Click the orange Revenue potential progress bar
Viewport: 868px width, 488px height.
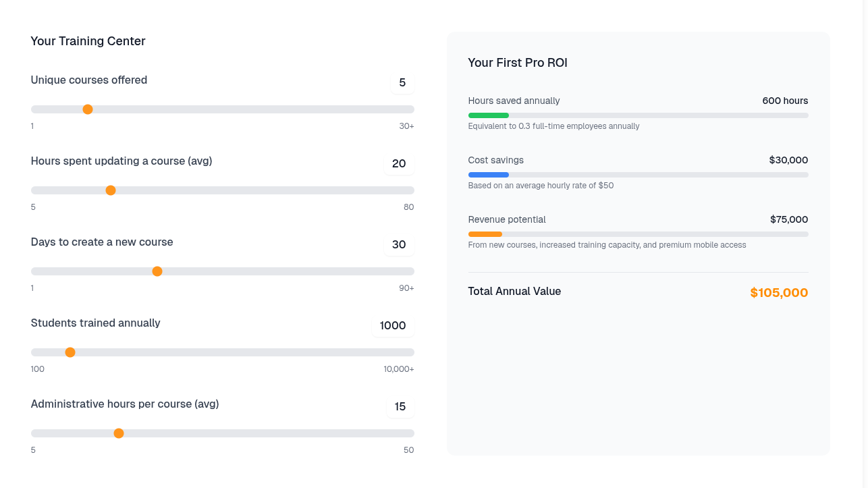[485, 234]
